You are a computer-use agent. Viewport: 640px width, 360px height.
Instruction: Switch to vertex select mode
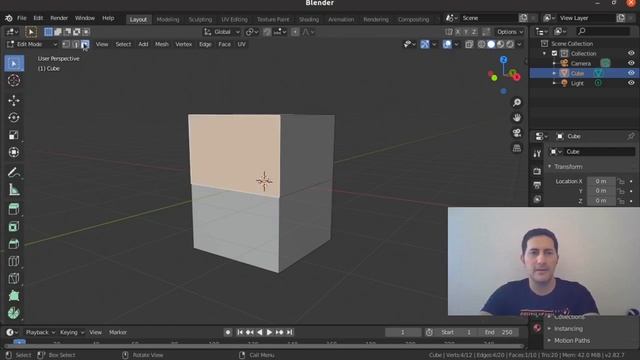tap(66, 44)
